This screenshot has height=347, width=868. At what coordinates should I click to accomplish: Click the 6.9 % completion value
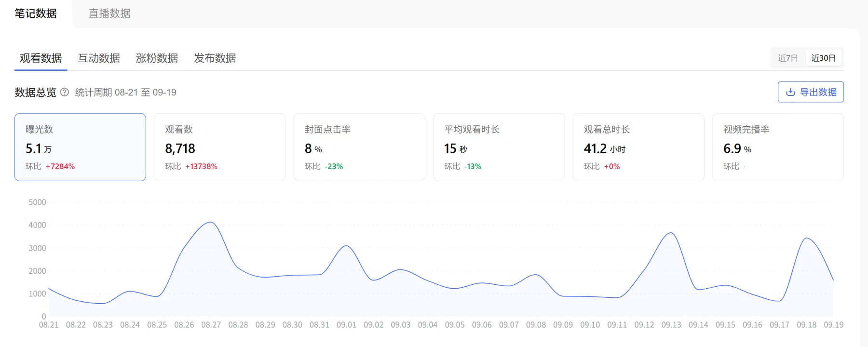[x=737, y=148]
